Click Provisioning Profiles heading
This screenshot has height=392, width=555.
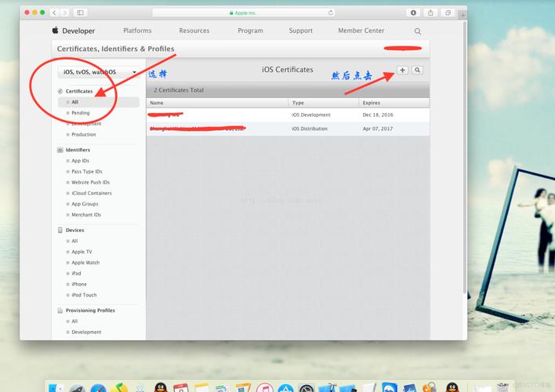(90, 310)
